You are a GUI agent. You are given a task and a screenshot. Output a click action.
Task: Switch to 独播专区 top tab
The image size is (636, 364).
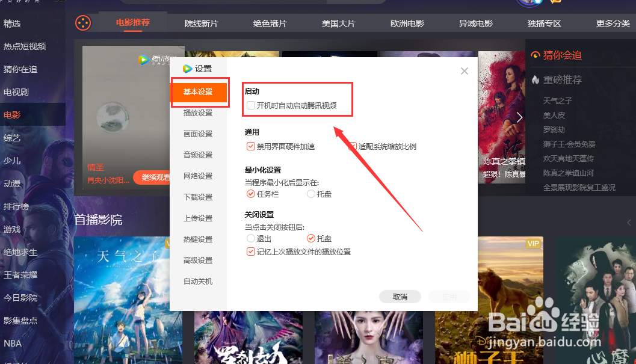[x=545, y=23]
